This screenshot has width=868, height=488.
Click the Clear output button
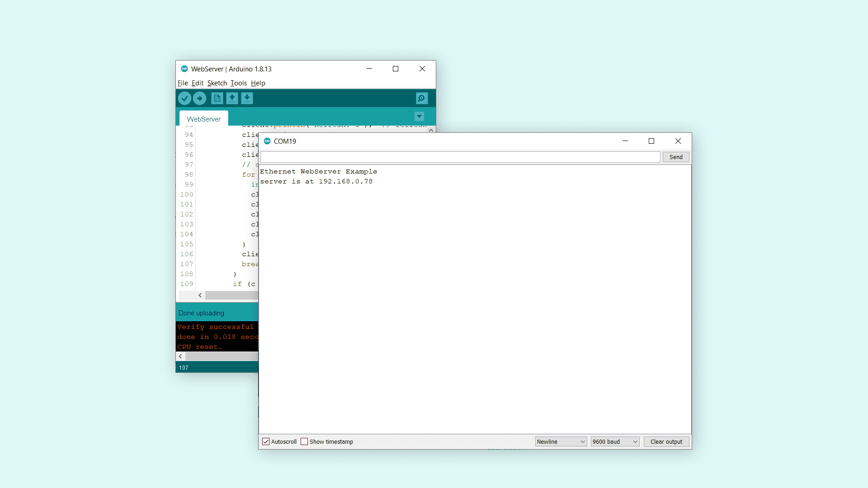point(666,441)
